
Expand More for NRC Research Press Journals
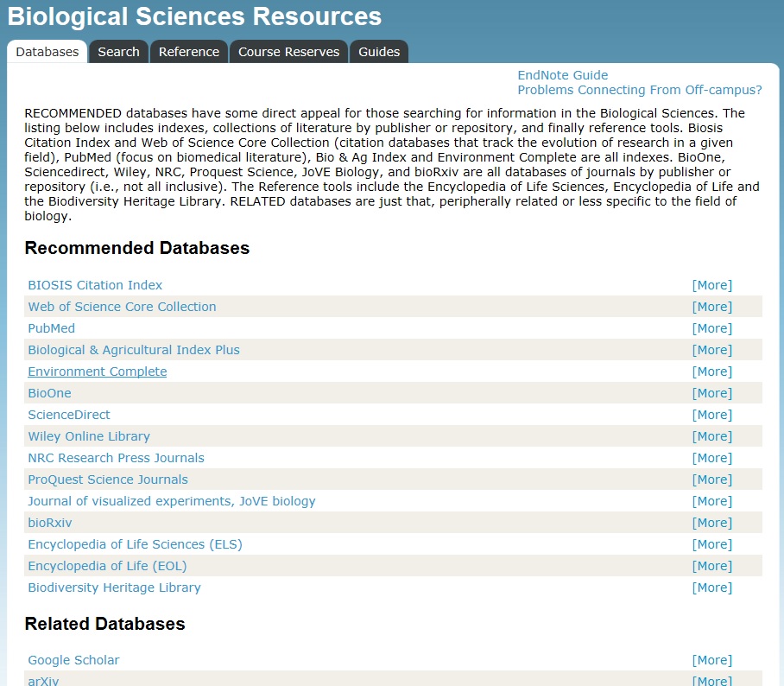coord(712,458)
